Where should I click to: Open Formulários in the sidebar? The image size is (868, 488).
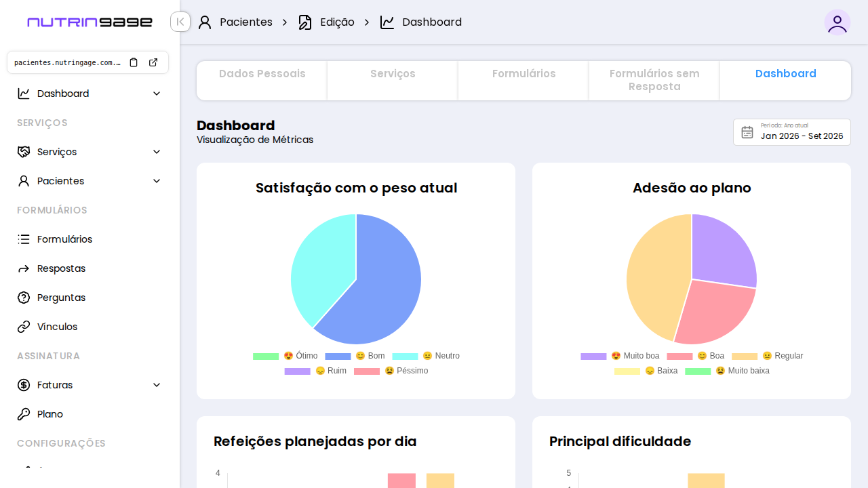[90, 239]
